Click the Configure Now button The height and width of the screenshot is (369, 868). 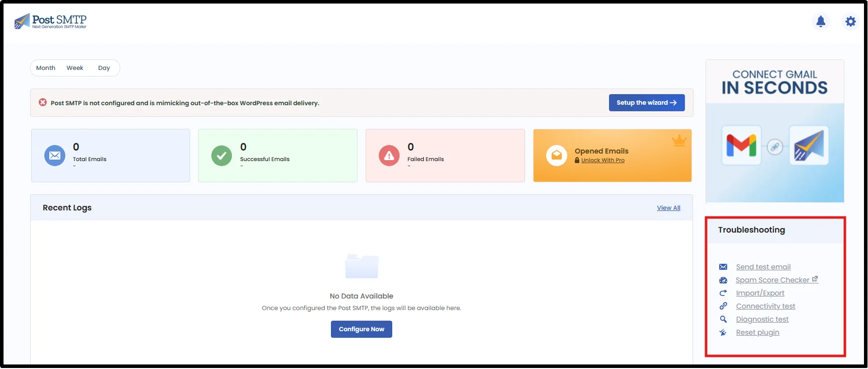362,329
